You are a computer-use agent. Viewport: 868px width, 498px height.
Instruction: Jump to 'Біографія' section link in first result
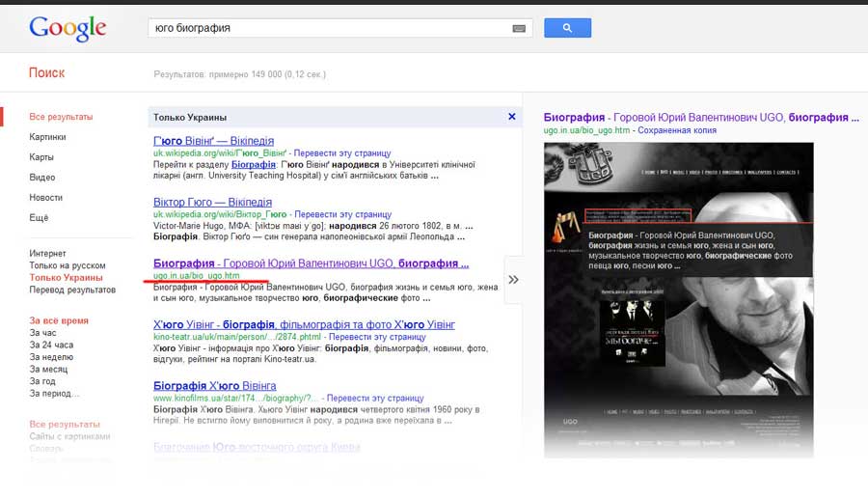[x=254, y=164]
